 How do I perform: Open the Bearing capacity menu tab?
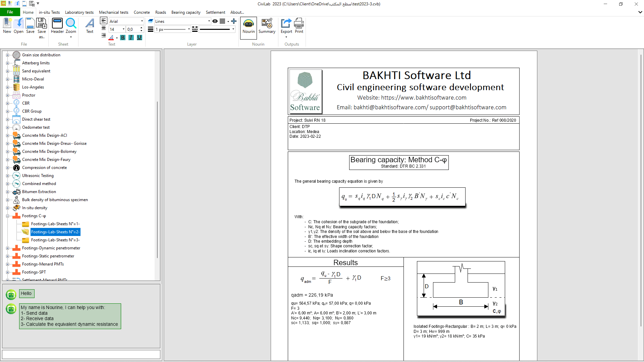186,12
